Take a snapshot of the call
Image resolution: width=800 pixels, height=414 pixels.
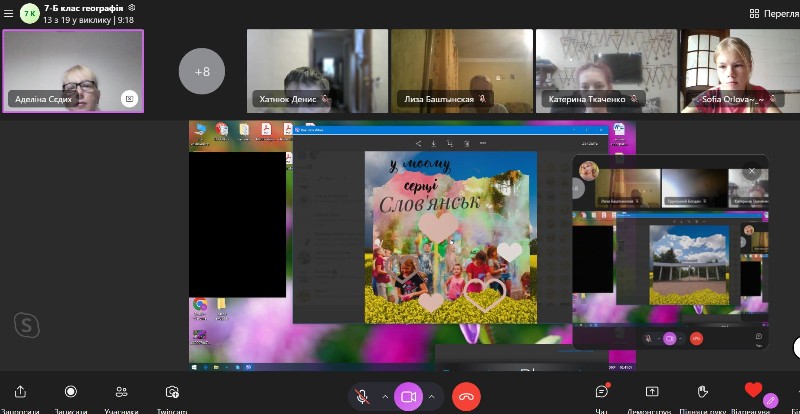172,392
